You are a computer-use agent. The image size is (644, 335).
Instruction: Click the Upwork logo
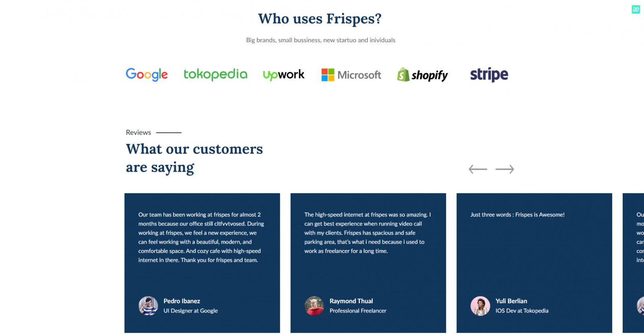(x=283, y=75)
